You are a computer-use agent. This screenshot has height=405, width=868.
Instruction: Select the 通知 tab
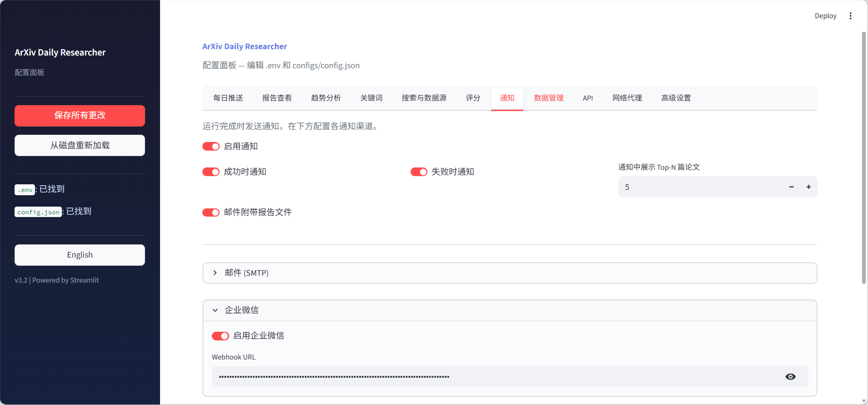point(507,98)
